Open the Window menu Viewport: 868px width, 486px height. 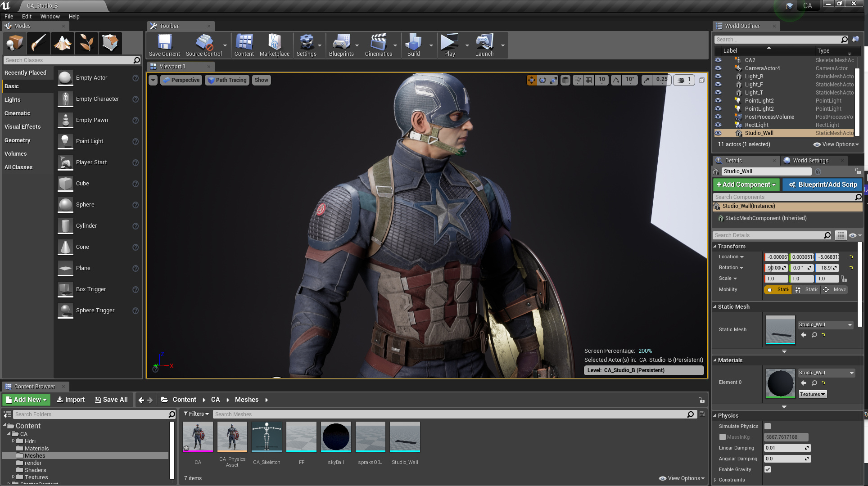(x=50, y=16)
